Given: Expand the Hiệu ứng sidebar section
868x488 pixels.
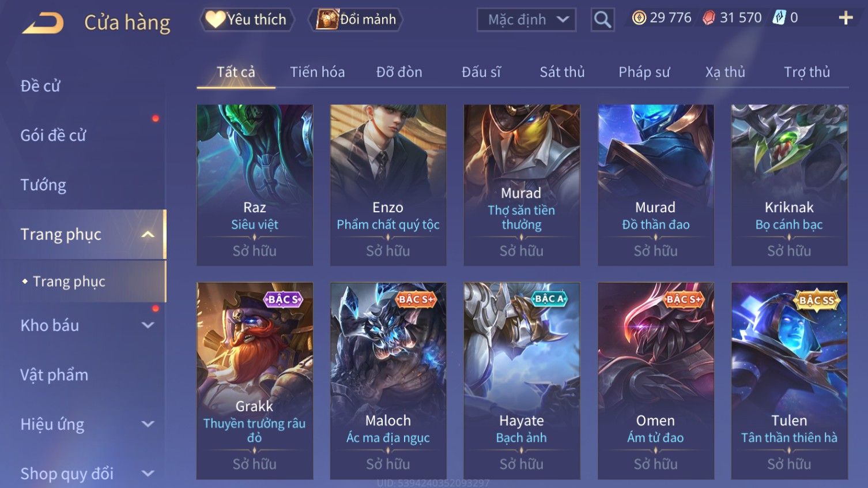Looking at the screenshot, I should point(148,424).
